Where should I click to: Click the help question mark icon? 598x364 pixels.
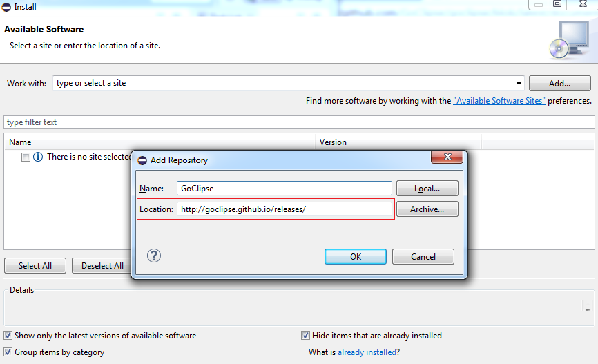[154, 256]
